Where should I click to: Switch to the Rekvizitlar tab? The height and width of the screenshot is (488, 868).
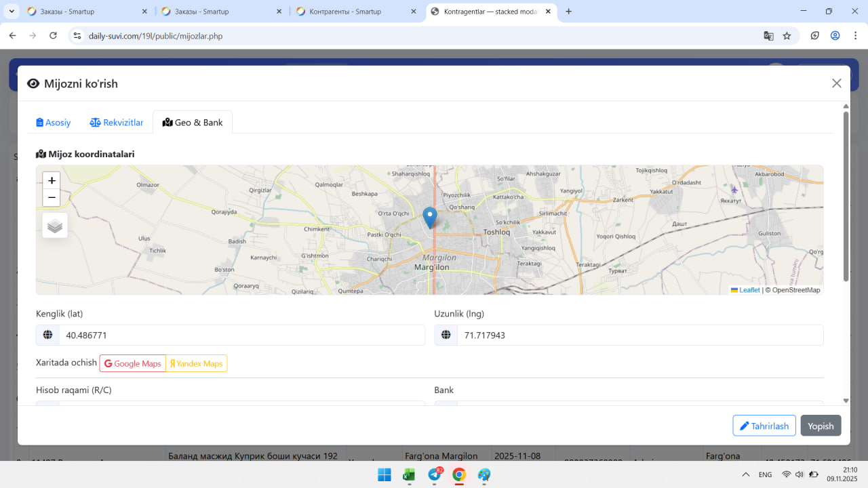click(x=117, y=123)
